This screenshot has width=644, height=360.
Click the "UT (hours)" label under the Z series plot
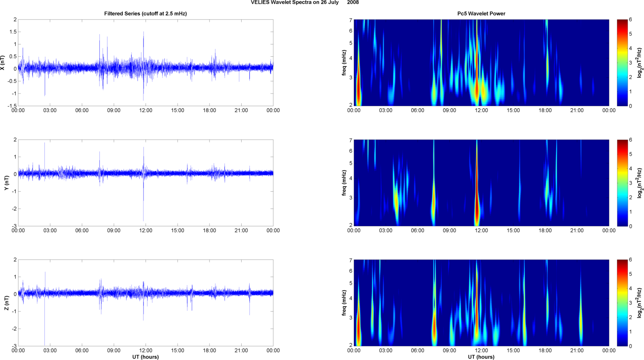[146, 357]
